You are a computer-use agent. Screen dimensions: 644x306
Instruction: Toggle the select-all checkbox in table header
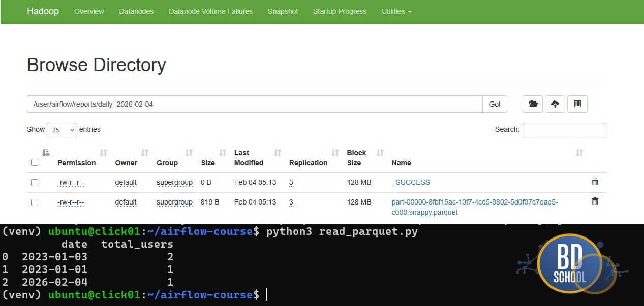click(x=35, y=162)
